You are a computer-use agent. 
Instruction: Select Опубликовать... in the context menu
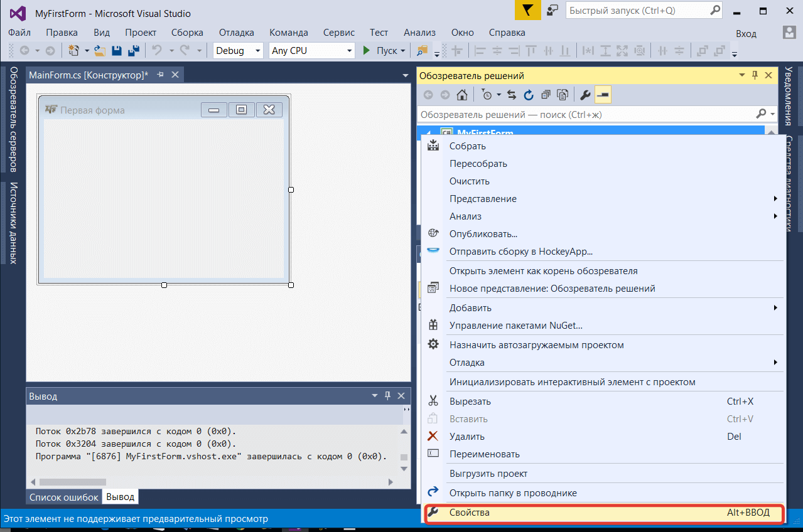tap(603, 234)
